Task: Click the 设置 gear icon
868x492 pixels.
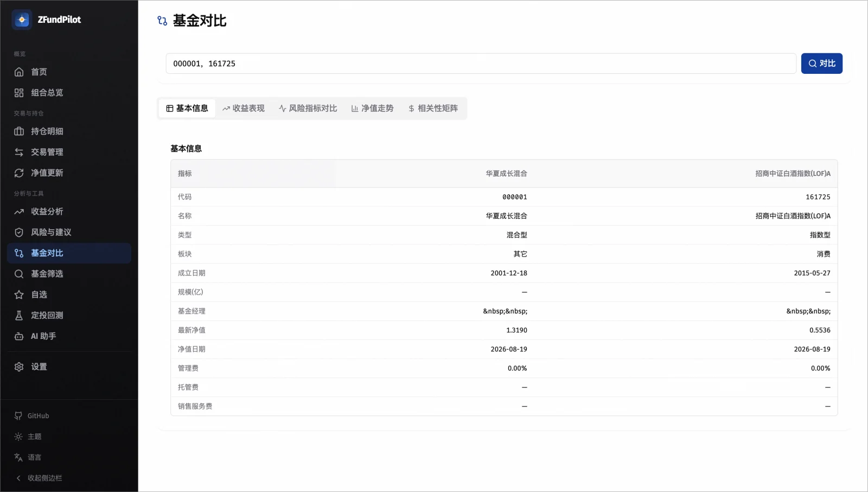Action: (19, 367)
